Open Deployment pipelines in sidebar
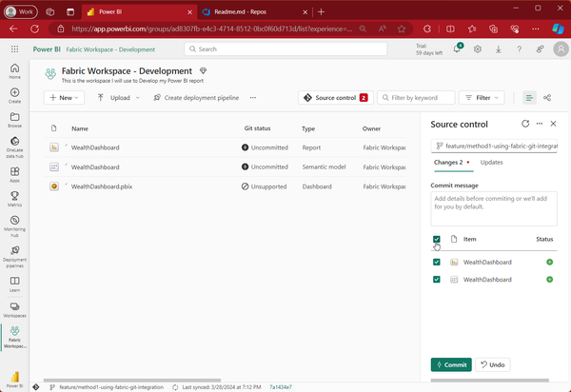The width and height of the screenshot is (571, 392). pyautogui.click(x=14, y=257)
